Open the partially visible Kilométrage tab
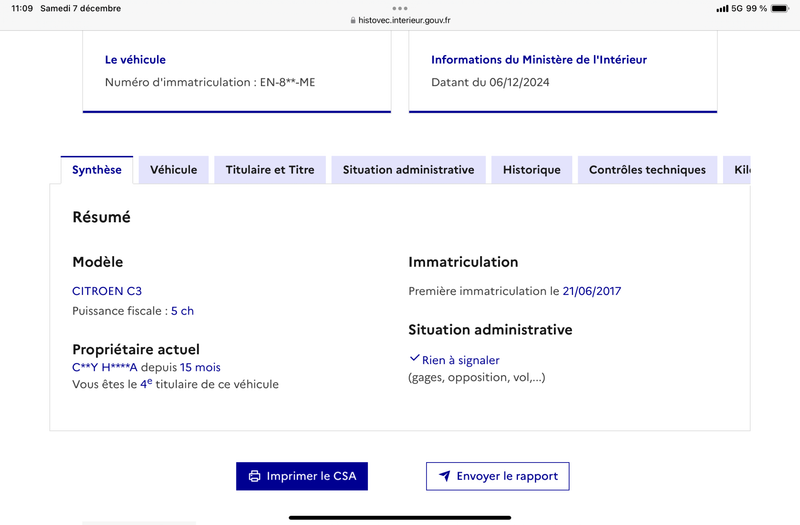This screenshot has width=800, height=525. click(737, 170)
